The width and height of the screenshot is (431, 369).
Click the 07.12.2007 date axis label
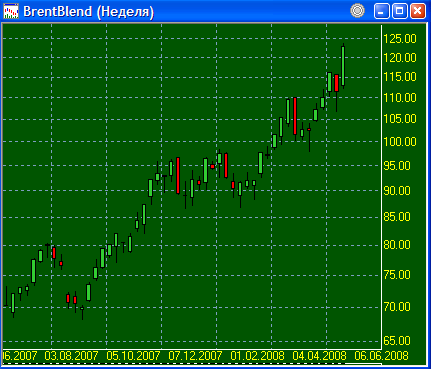[195, 356]
